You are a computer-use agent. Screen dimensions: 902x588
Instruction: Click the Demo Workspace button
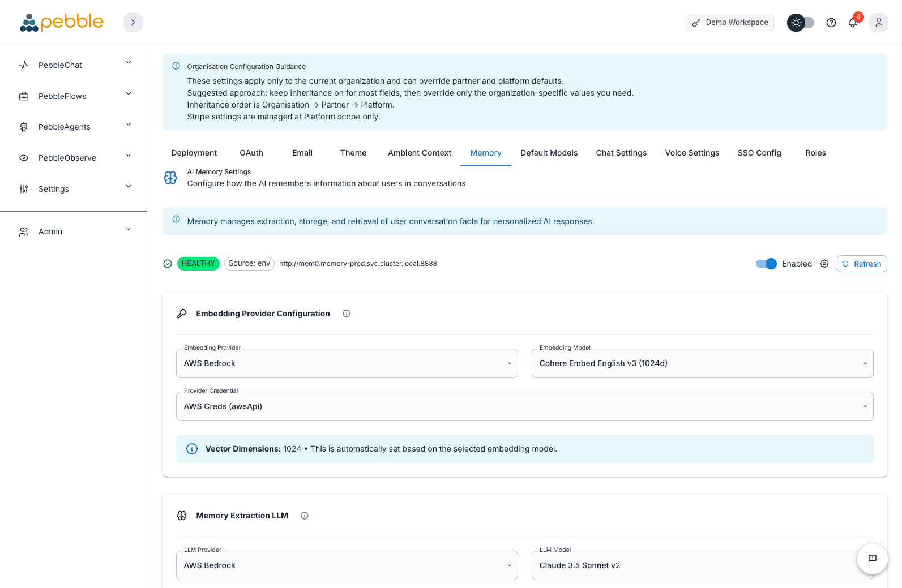click(x=730, y=23)
